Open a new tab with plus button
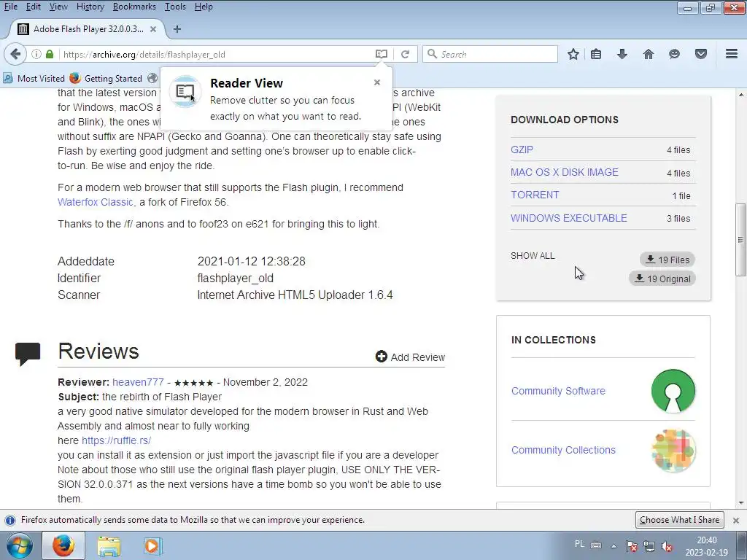 click(x=177, y=29)
